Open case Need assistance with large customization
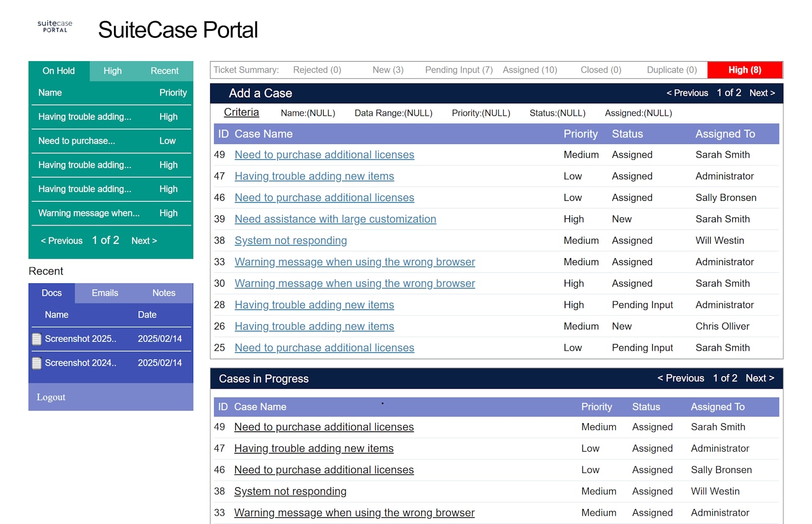 [335, 219]
